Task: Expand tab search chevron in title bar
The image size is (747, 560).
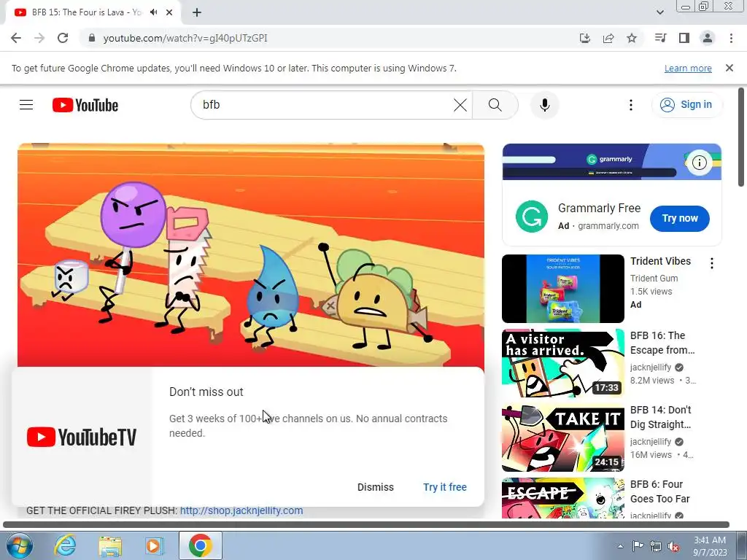Action: pyautogui.click(x=659, y=12)
